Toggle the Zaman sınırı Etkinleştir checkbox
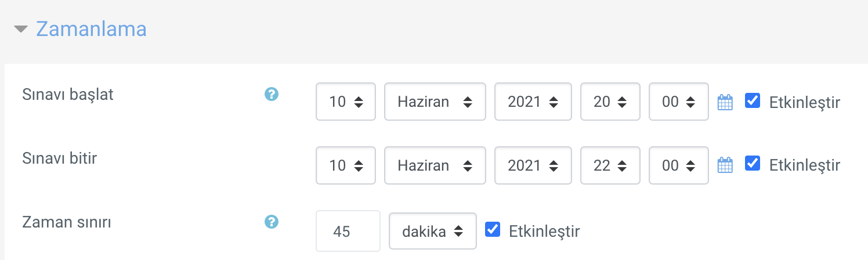 492,230
